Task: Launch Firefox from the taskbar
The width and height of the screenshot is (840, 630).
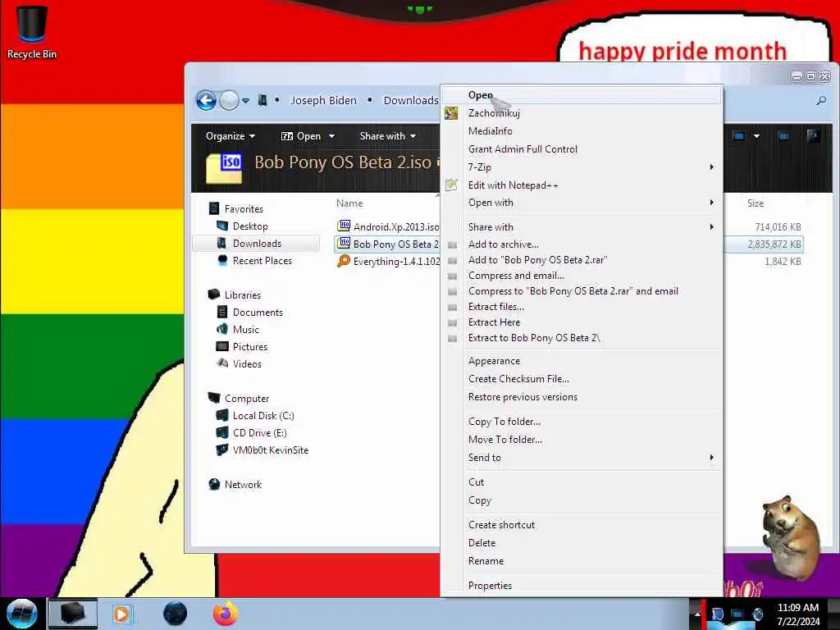Action: 226,614
